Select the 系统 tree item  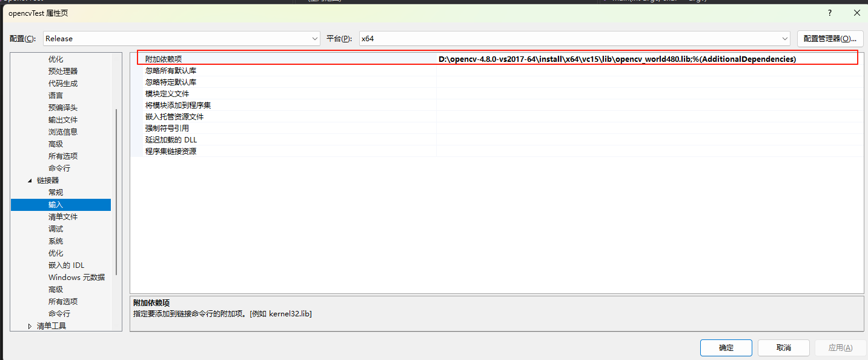coord(55,241)
